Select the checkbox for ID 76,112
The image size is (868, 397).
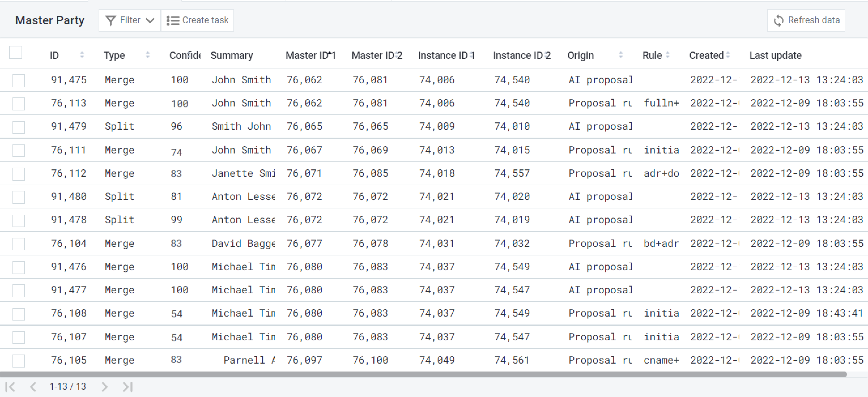(18, 174)
